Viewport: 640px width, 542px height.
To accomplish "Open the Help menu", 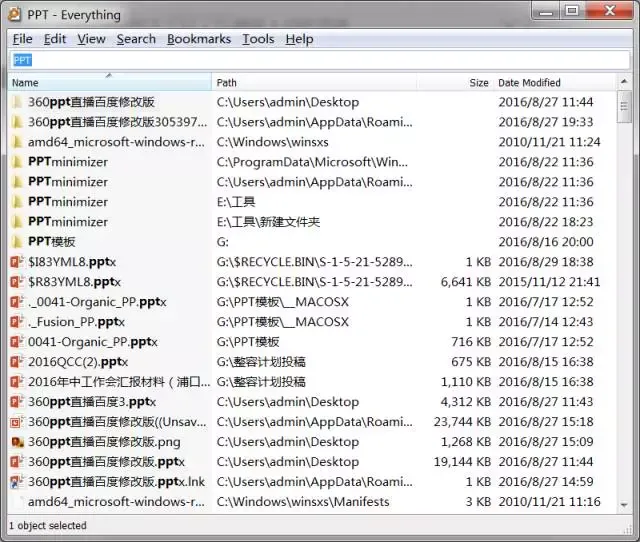I will tap(299, 39).
